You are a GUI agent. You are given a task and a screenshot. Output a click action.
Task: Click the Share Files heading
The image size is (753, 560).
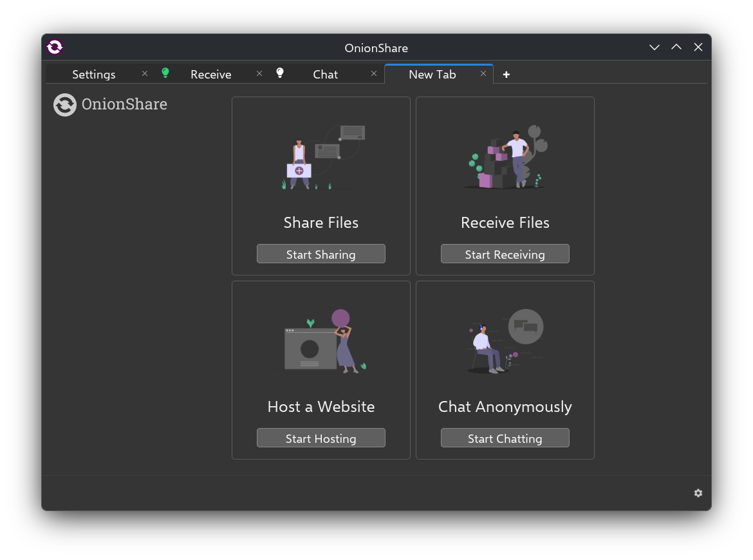coord(321,223)
